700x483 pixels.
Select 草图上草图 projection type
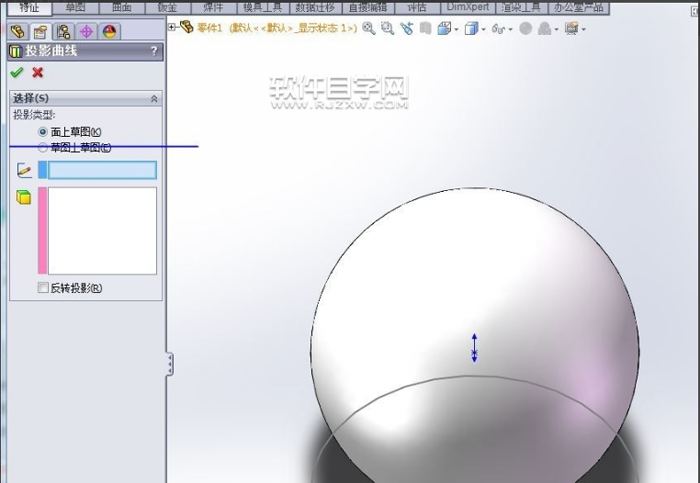(x=43, y=147)
